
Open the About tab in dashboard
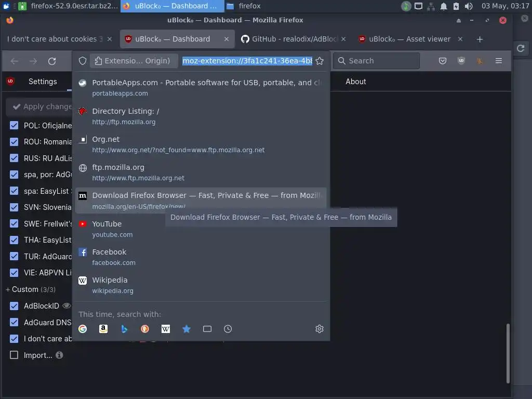[355, 82]
